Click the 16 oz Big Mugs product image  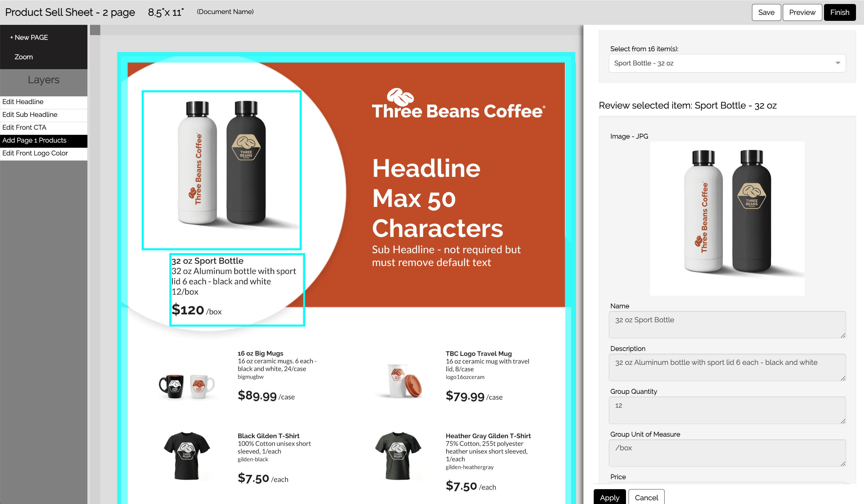187,386
